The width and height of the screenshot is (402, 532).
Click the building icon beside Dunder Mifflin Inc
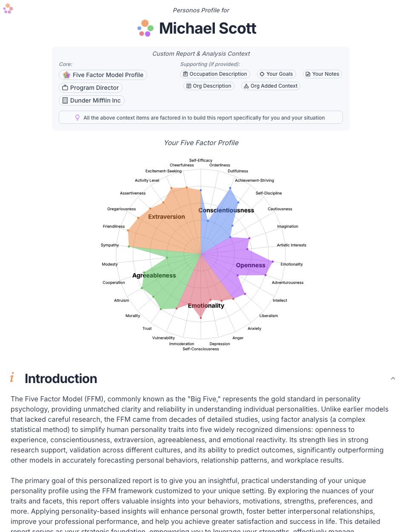coord(65,100)
